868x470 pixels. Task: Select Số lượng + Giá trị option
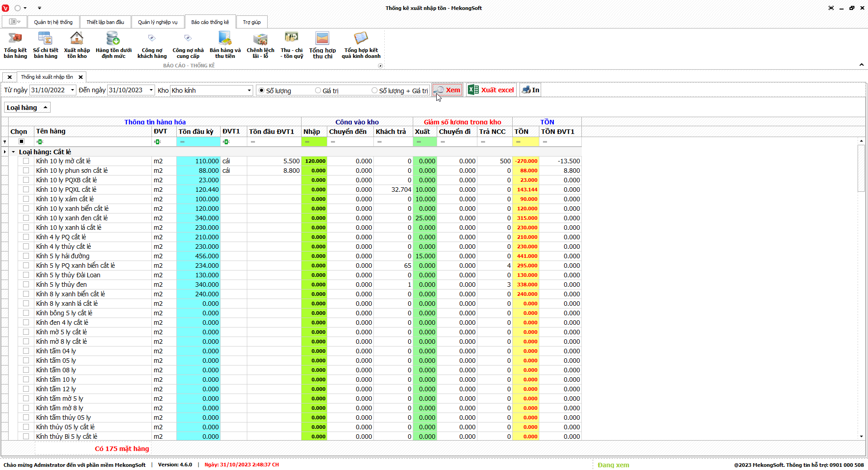[x=374, y=90]
